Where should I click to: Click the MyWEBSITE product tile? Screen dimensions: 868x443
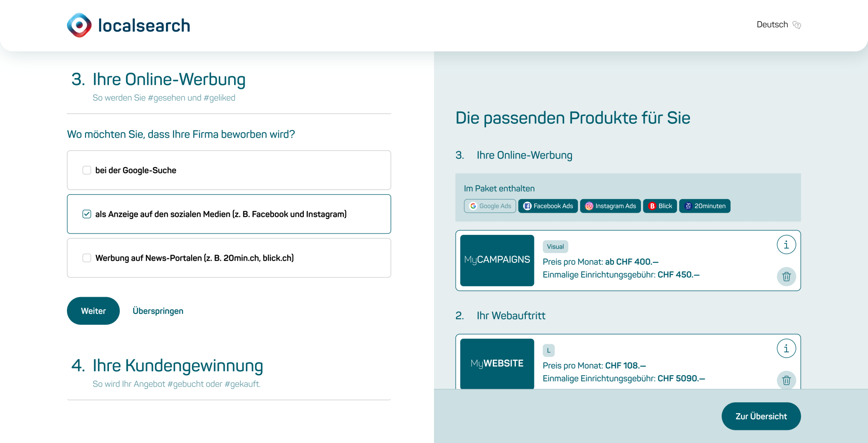pyautogui.click(x=497, y=364)
